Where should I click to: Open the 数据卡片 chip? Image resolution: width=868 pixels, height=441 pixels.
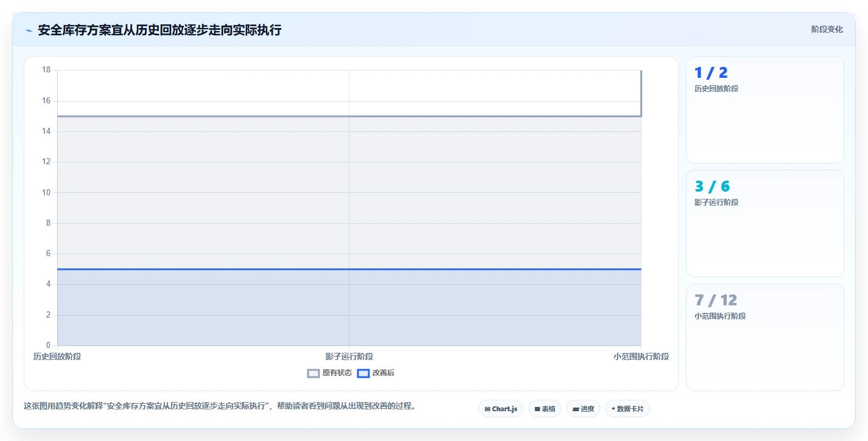628,409
